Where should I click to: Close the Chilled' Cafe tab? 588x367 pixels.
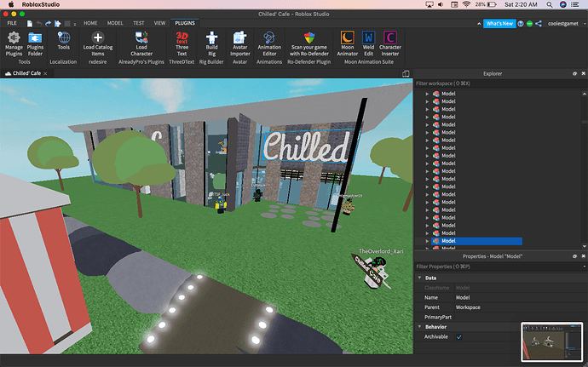click(x=45, y=74)
